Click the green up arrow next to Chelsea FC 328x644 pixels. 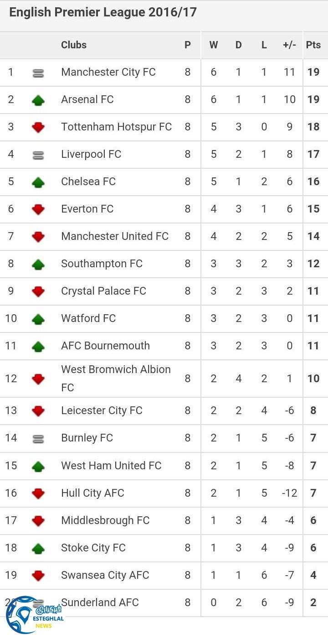tap(38, 182)
